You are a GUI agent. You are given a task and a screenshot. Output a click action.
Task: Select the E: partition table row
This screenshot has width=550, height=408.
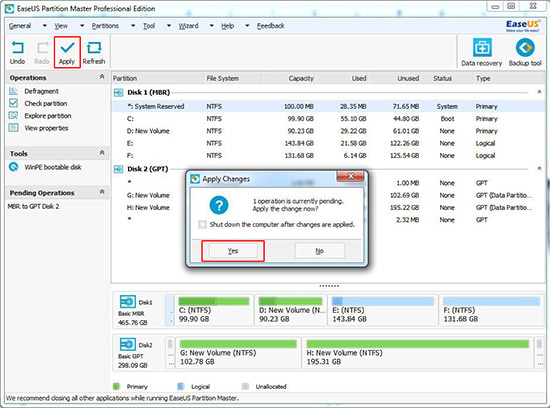click(x=328, y=143)
